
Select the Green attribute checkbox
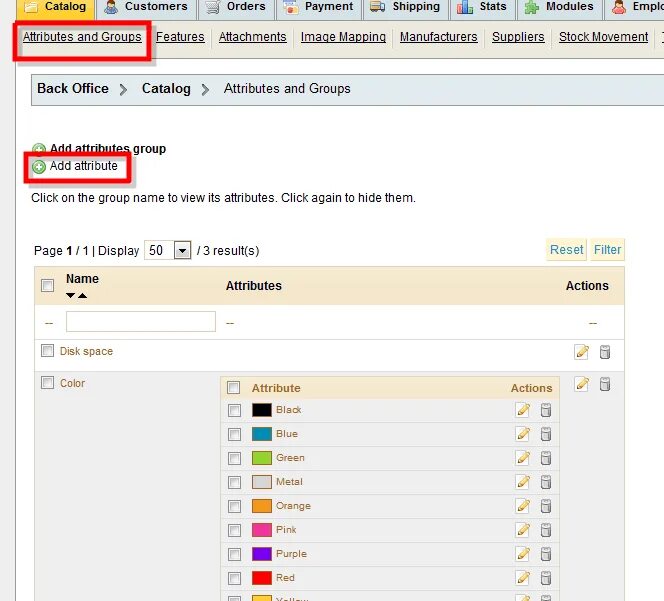(x=234, y=458)
